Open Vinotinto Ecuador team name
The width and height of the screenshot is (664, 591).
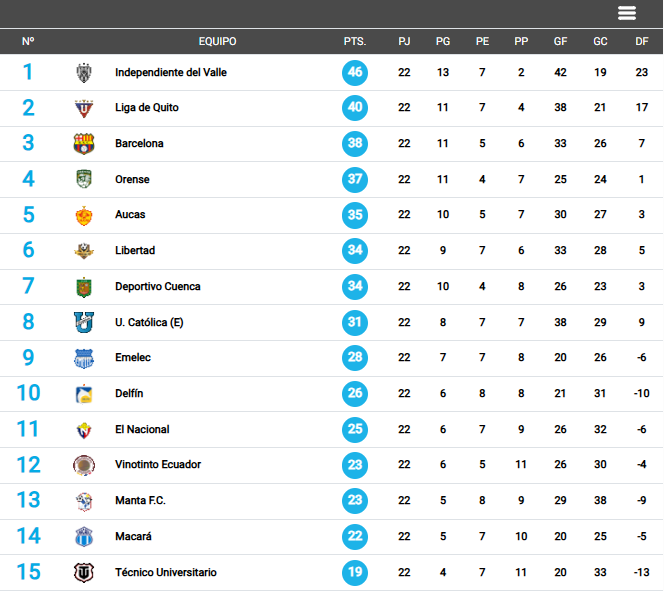158,464
